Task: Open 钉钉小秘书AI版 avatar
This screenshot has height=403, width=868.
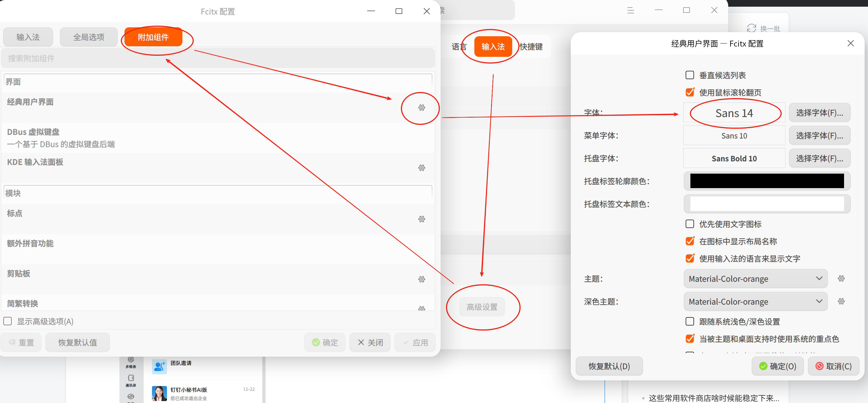Action: point(159,393)
